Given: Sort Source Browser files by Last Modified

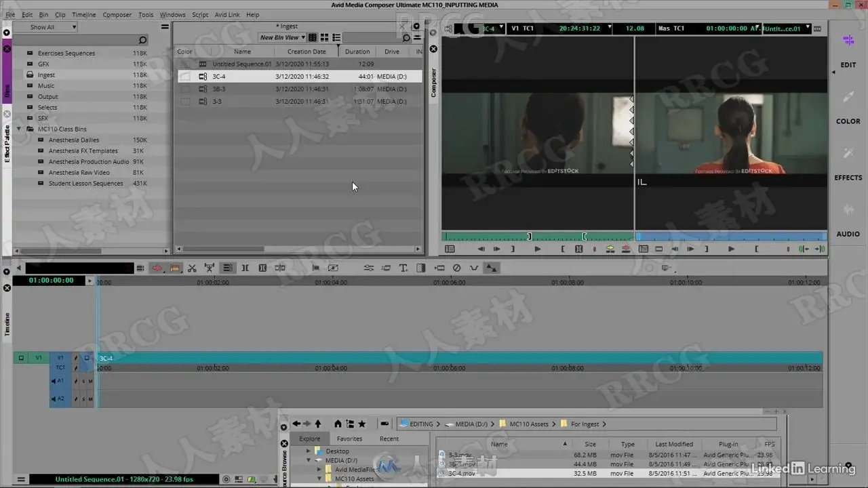Looking at the screenshot, I should [674, 444].
